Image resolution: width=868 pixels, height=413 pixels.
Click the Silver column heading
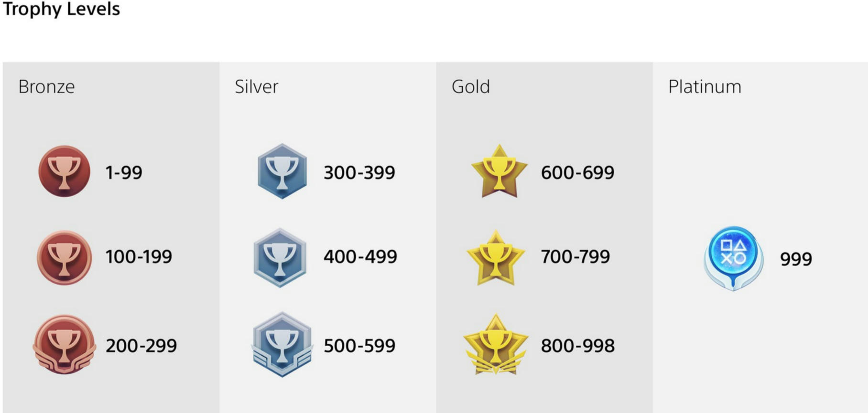pyautogui.click(x=256, y=86)
